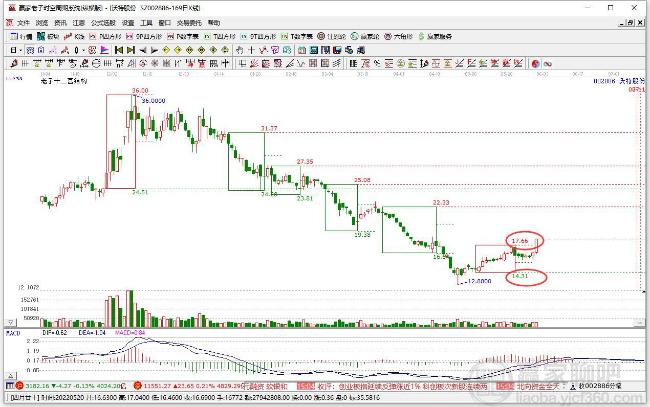Open the 资讯 menu
Viewport: 650px width, 407px height.
(x=60, y=23)
